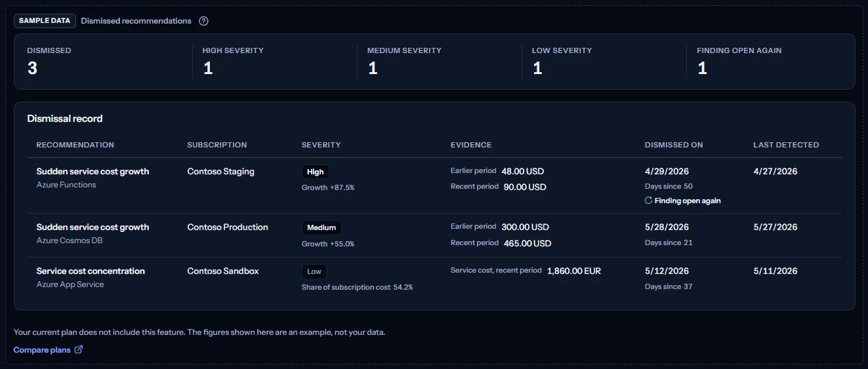868x369 pixels.
Task: Click the 1,860.00 EUR service cost value
Action: [x=574, y=271]
